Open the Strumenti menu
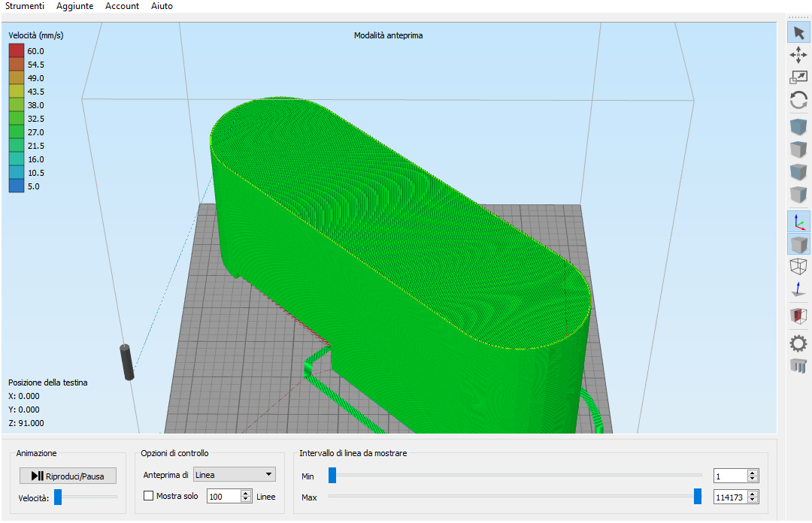 point(25,6)
